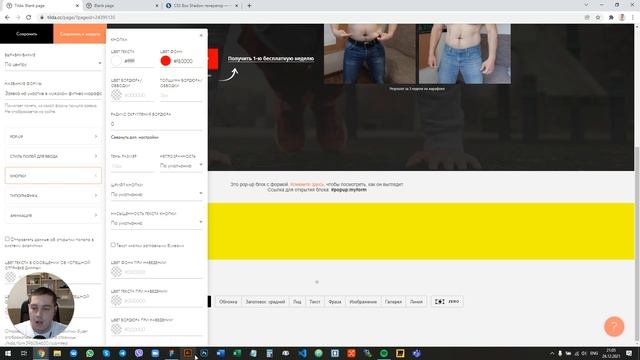This screenshot has width=640, height=360.
Task: Select the Заголовок: средний block category
Action: (265, 302)
